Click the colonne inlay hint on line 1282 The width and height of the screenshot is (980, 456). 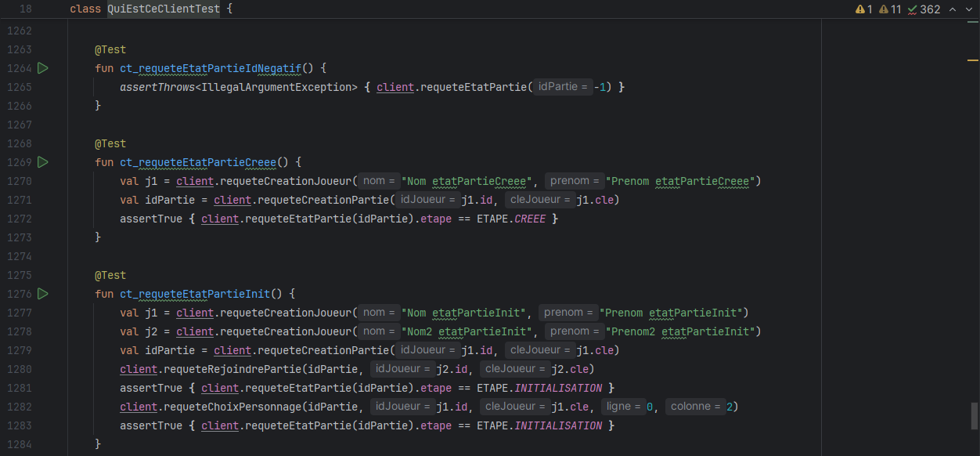pos(694,407)
